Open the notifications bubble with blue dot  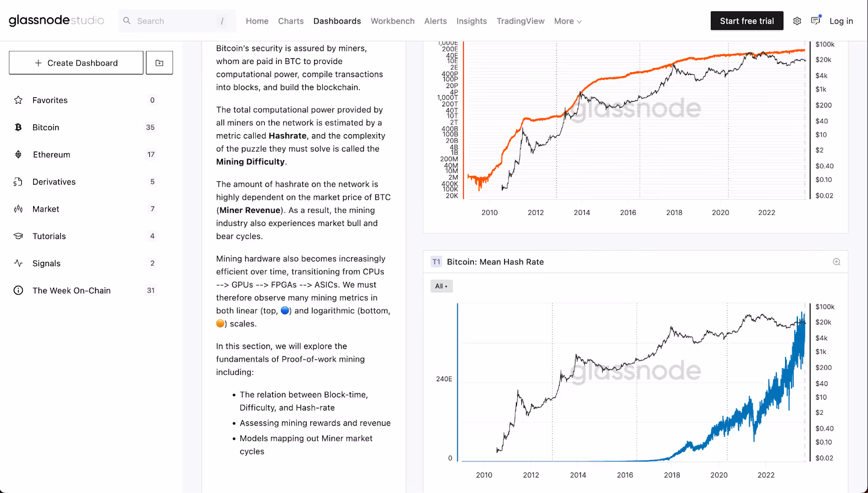tap(815, 21)
